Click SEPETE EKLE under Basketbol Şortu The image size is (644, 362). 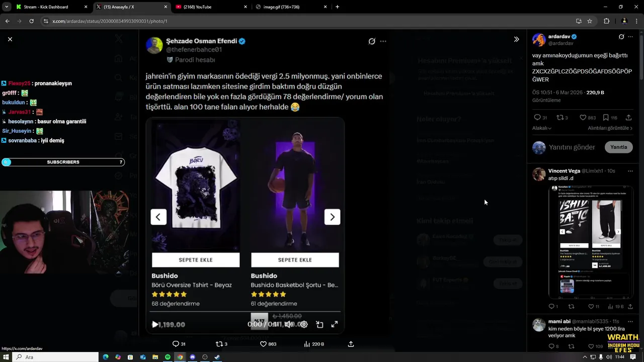(x=295, y=260)
